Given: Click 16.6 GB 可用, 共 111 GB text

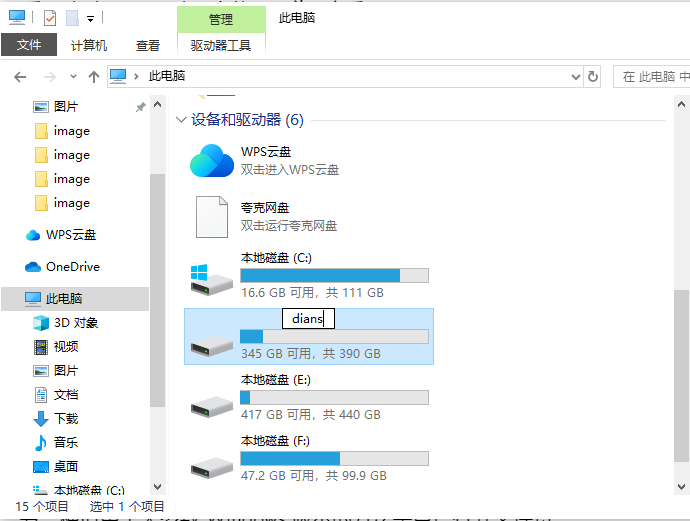Looking at the screenshot, I should (x=312, y=293).
